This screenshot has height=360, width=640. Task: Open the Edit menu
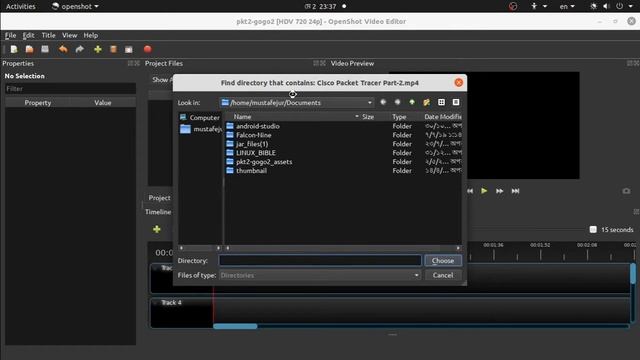[x=28, y=36]
